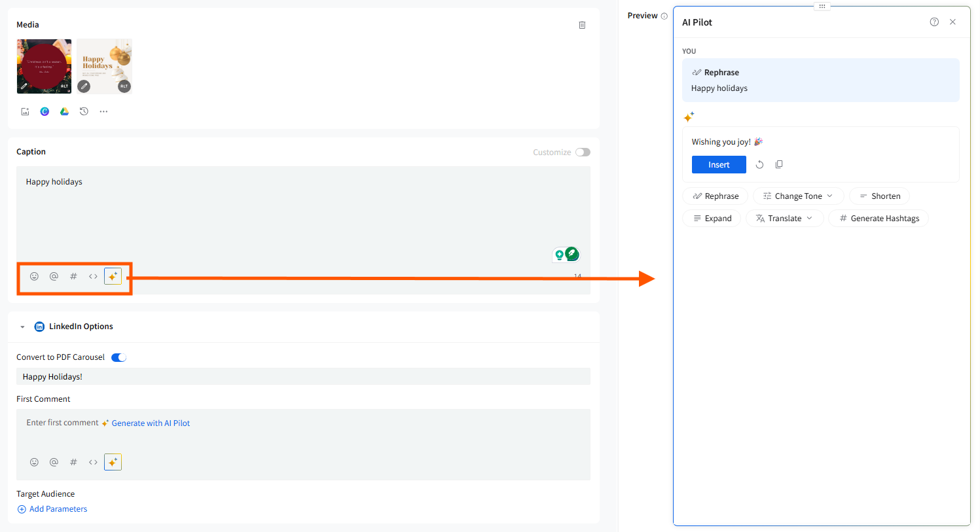Add a hashtag to the first comment

(73, 462)
